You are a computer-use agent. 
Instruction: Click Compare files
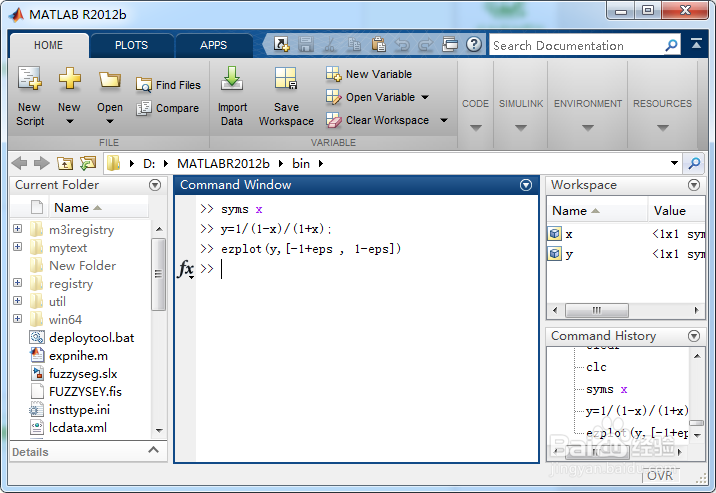[x=168, y=108]
